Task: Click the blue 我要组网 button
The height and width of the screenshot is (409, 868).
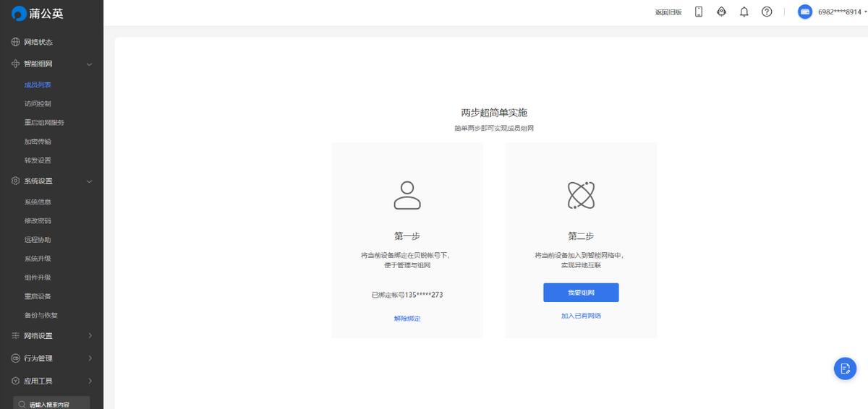Action: [x=581, y=292]
